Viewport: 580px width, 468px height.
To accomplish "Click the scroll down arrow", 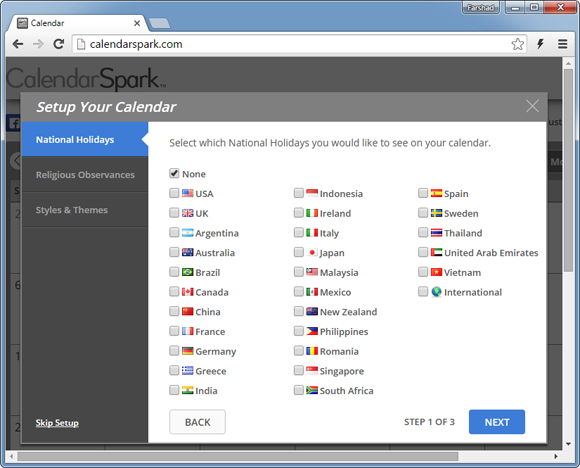I will coord(568,444).
